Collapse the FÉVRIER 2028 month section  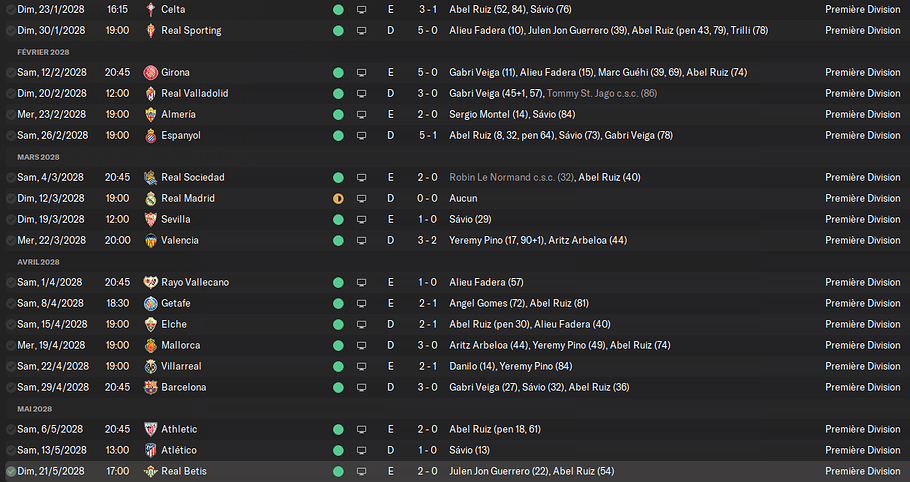coord(43,52)
